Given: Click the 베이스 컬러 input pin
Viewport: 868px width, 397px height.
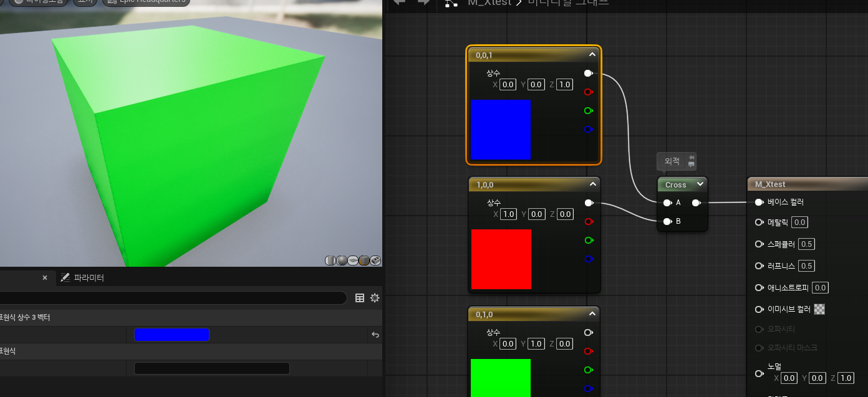Looking at the screenshot, I should (x=759, y=203).
